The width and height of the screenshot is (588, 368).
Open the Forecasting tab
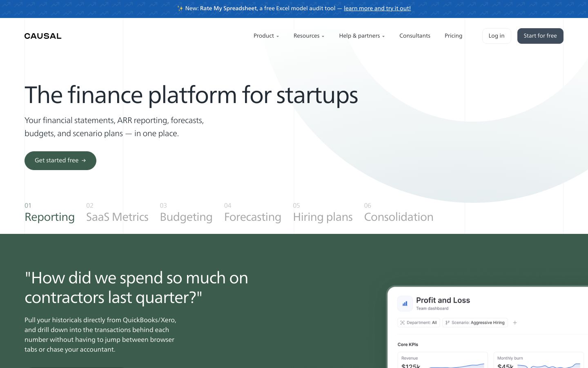click(x=253, y=212)
